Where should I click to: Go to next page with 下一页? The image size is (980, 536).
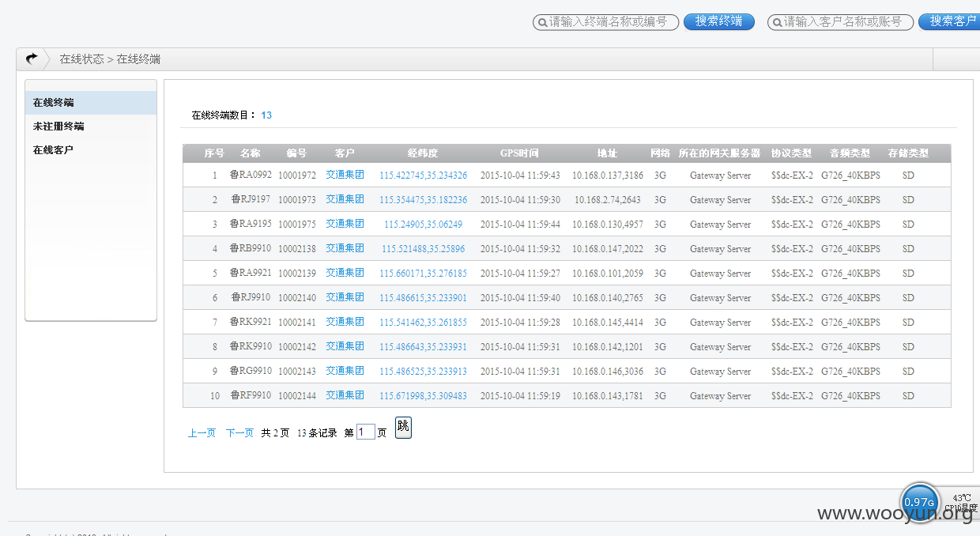pos(239,433)
